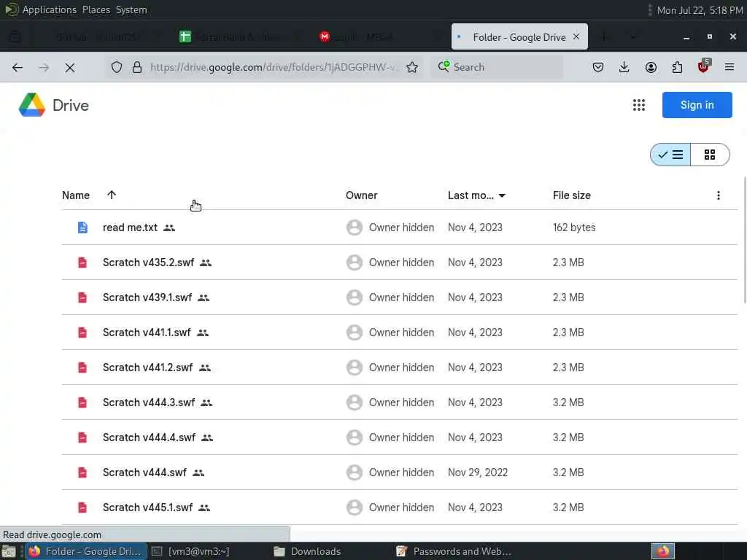Click the clock showing Mon Jul 22
747x560 pixels.
pyautogui.click(x=700, y=10)
